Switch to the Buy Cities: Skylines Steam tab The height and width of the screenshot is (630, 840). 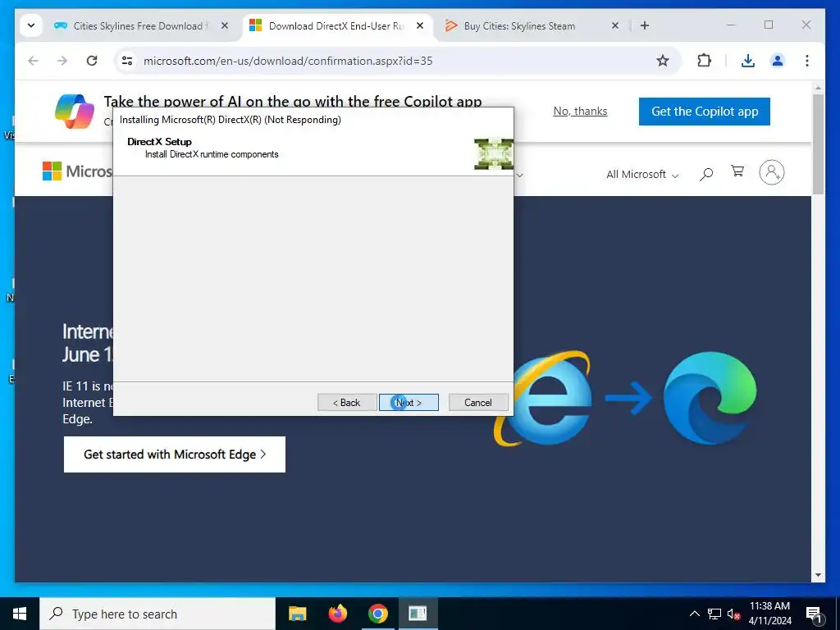pos(519,25)
